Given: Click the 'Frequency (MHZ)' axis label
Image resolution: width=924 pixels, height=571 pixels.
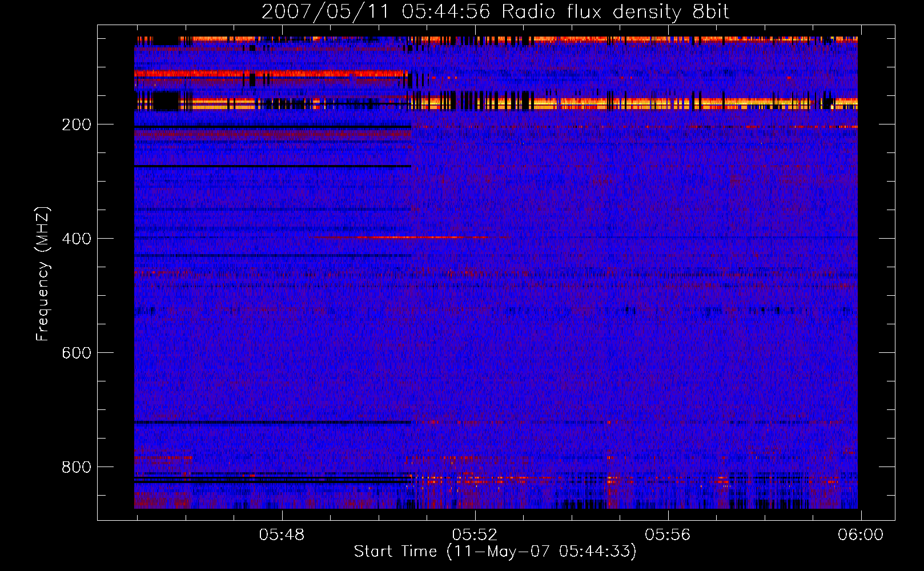Looking at the screenshot, I should 43,274.
